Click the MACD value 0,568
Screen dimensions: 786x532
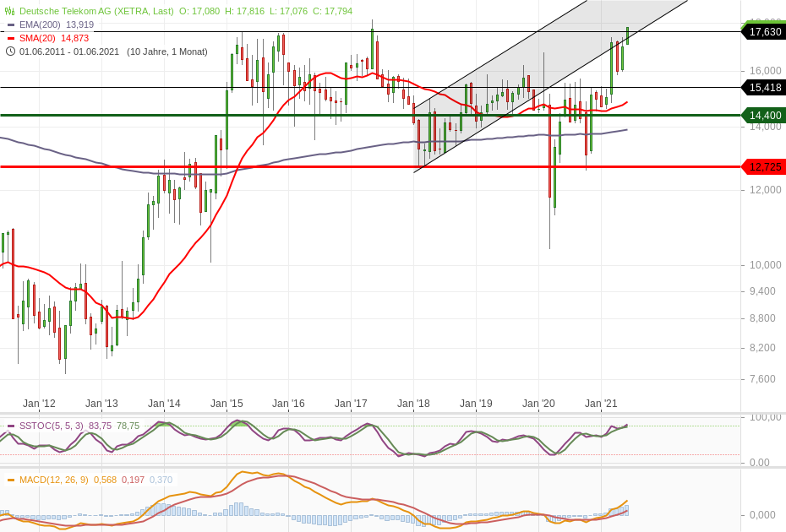pyautogui.click(x=105, y=480)
